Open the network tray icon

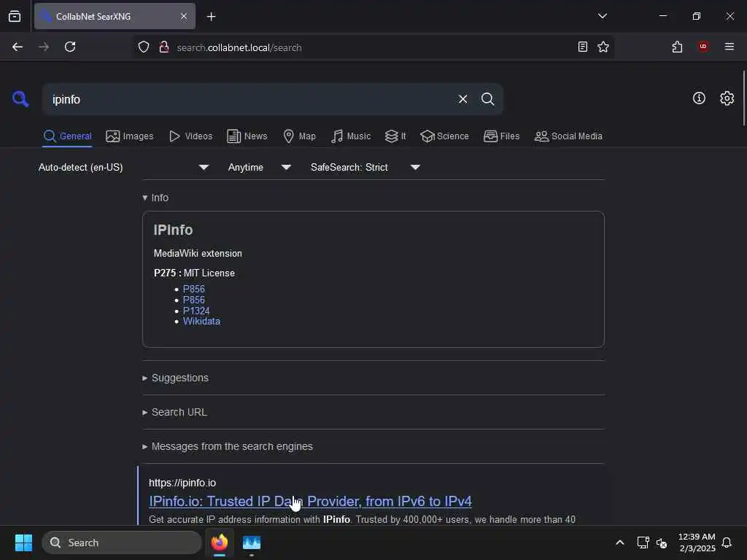pos(643,542)
